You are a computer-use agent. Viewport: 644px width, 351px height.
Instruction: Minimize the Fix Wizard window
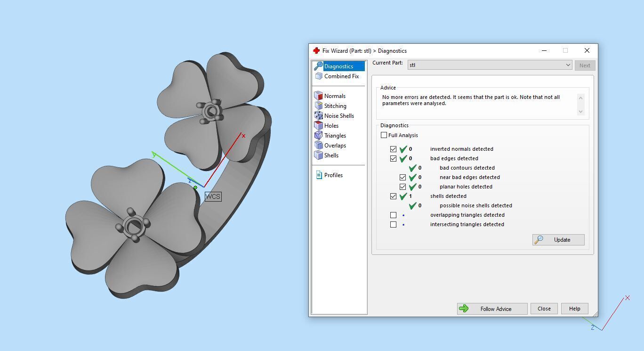click(x=544, y=50)
